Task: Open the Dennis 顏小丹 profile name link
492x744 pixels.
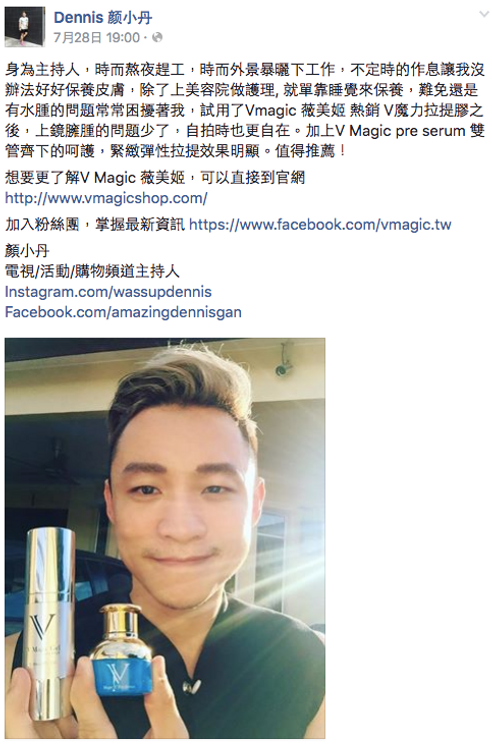Action: [x=103, y=18]
